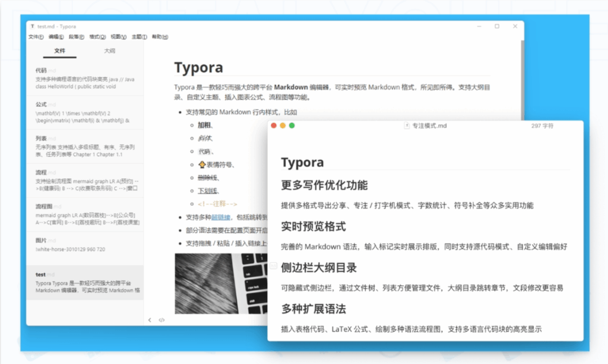The height and width of the screenshot is (364, 608).
Task: Open the 段落(P) menu
Action: point(77,37)
